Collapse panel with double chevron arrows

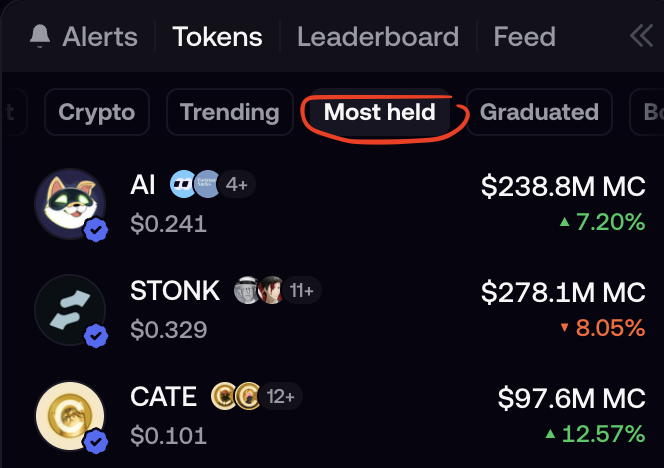point(641,36)
